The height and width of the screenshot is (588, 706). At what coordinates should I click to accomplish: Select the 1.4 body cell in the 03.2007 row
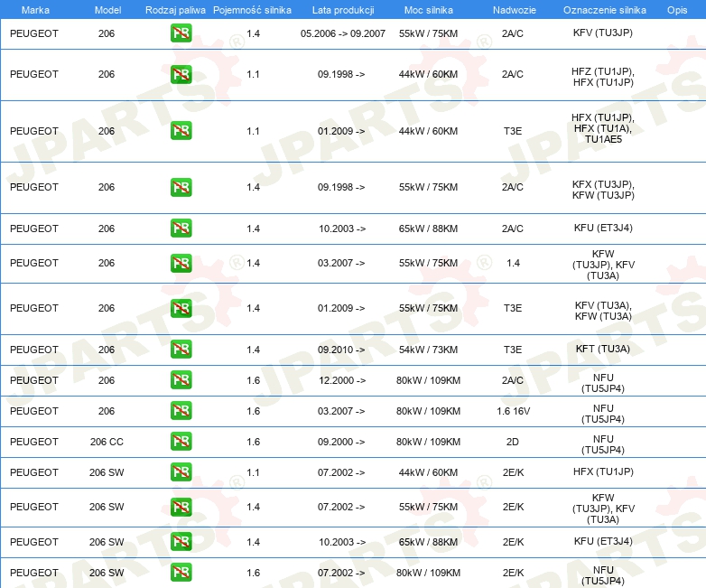(x=513, y=263)
